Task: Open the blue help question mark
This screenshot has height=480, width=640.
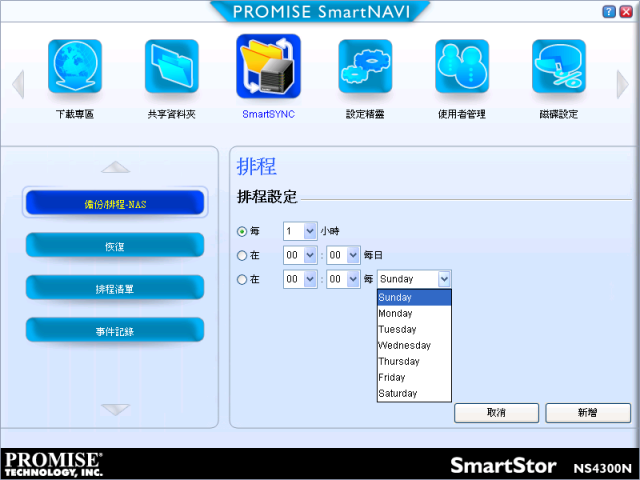Action: (x=609, y=11)
